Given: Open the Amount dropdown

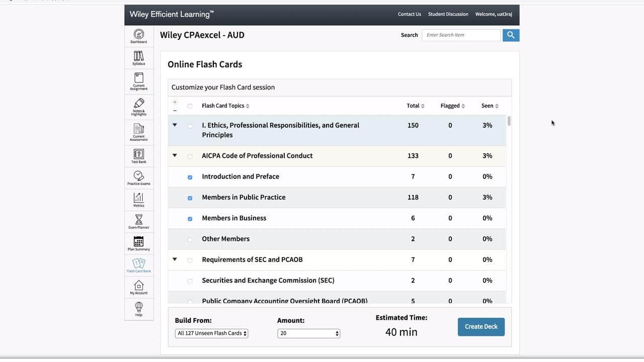Looking at the screenshot, I should (308, 333).
